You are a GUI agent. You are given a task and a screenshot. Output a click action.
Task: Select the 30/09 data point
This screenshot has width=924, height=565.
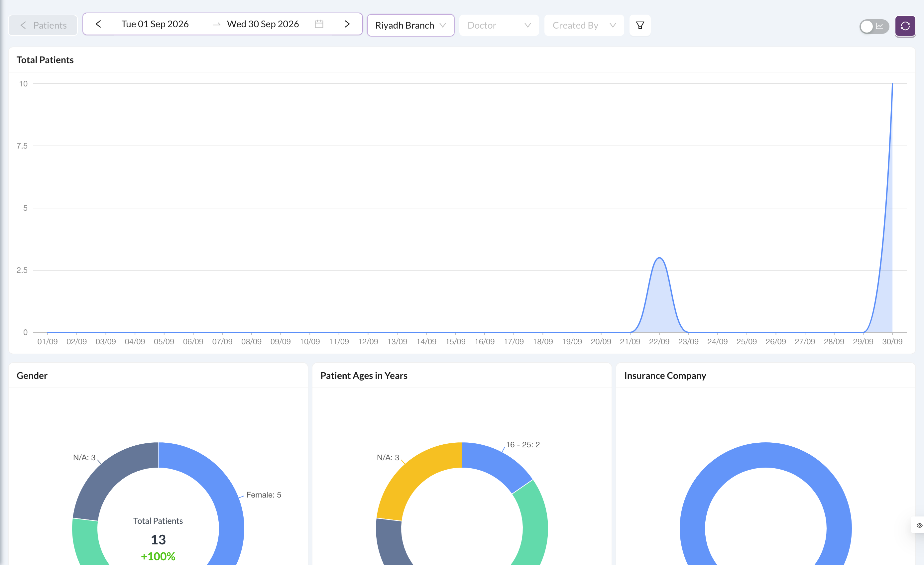(892, 84)
